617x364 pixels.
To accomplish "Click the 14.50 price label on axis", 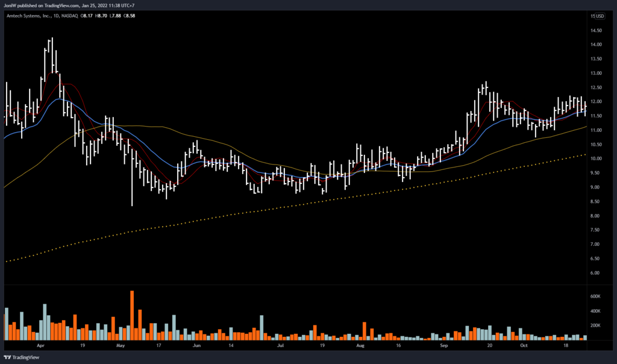I will pos(595,30).
